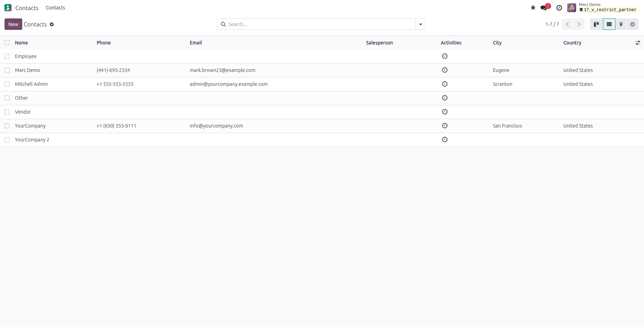This screenshot has width=644, height=327.
Task: Open the gear actions menu beside Contacts
Action: 52,24
